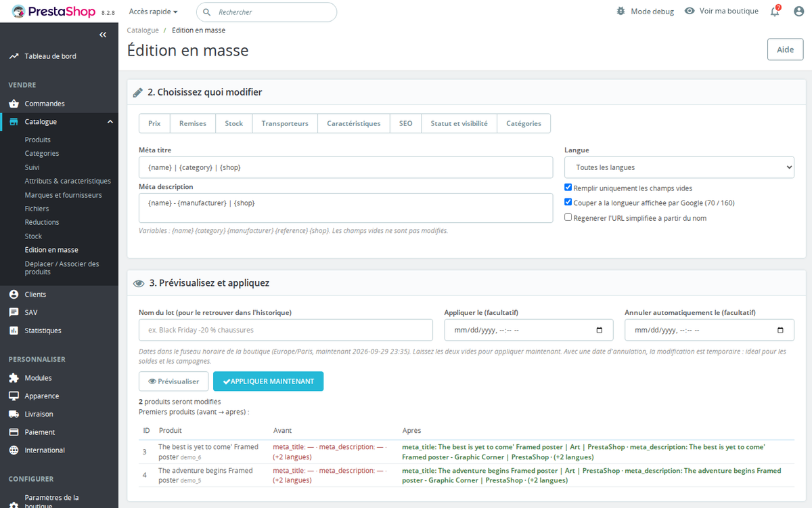The height and width of the screenshot is (508, 812).
Task: Open Fichiers in sidebar submenu
Action: click(x=37, y=209)
